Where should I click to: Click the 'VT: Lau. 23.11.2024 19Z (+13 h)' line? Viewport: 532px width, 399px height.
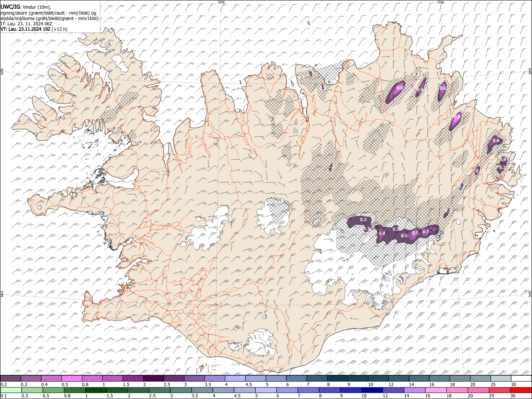[x=34, y=29]
